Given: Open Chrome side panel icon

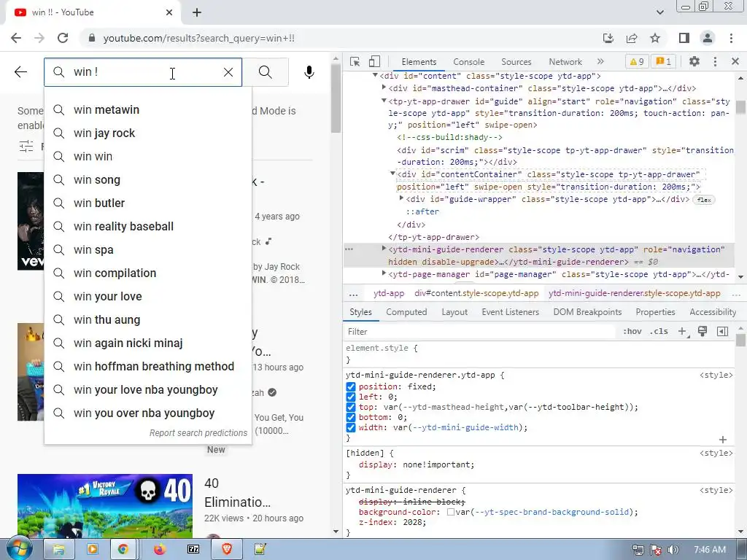Looking at the screenshot, I should coord(684,38).
